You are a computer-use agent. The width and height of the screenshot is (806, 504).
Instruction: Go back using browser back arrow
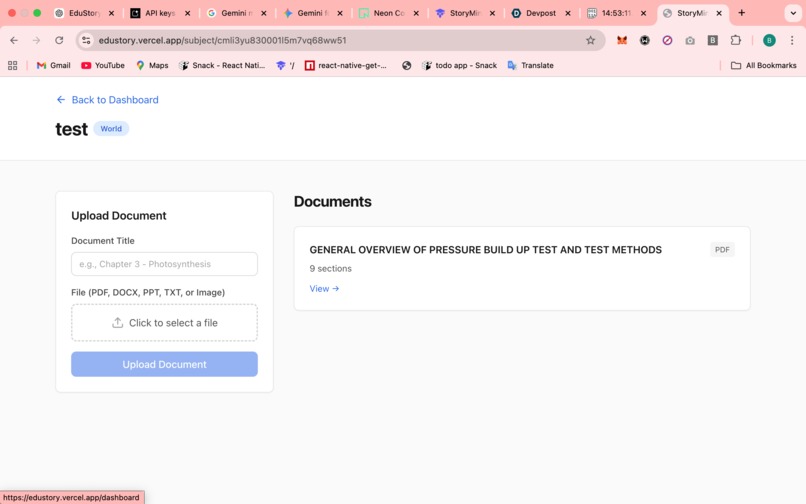pyautogui.click(x=14, y=40)
